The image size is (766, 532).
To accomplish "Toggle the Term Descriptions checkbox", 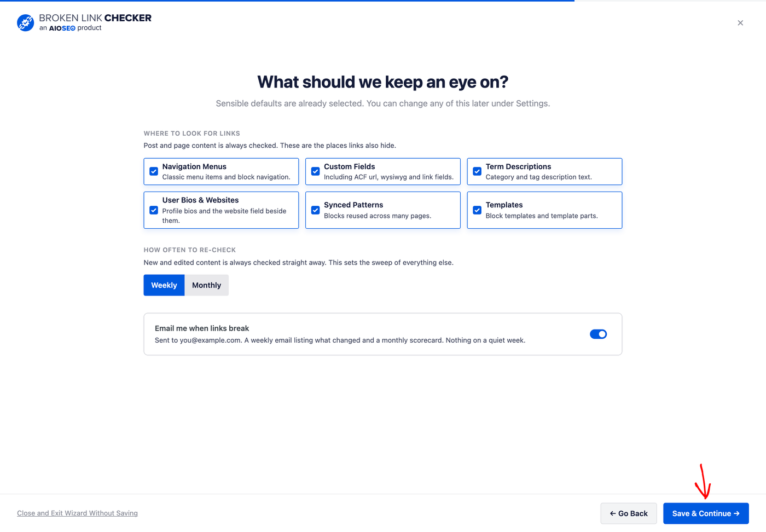I will pos(477,171).
